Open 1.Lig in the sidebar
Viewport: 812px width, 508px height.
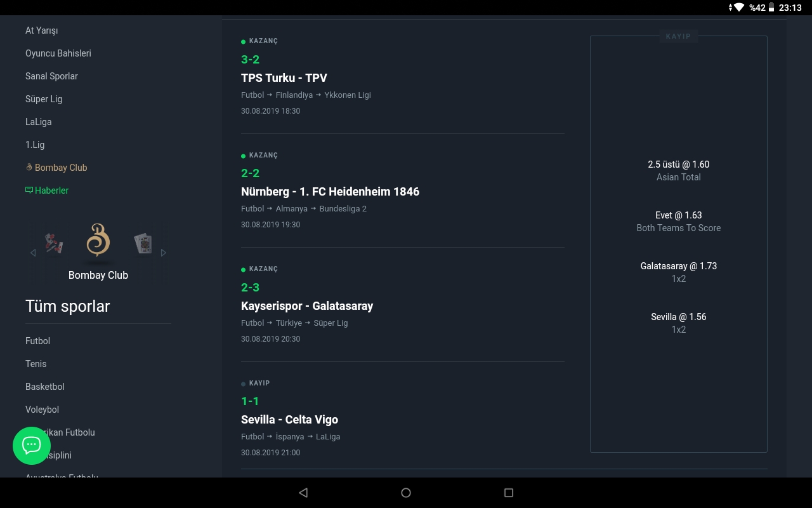(35, 145)
